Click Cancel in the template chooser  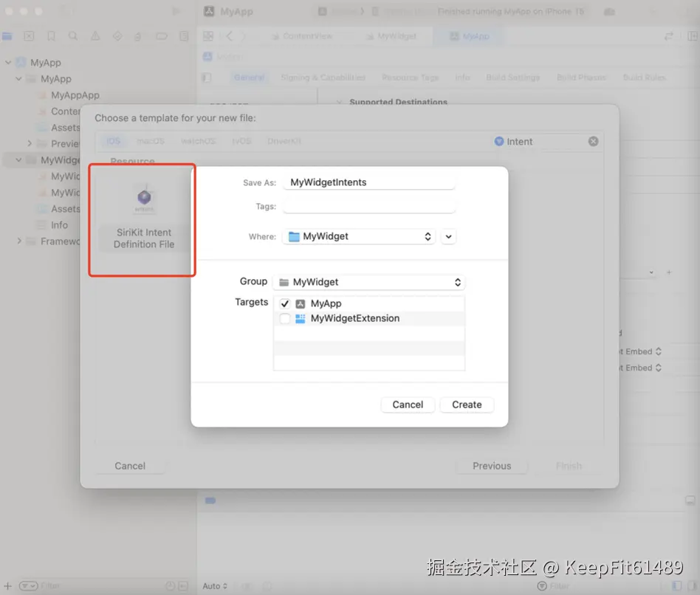(130, 466)
